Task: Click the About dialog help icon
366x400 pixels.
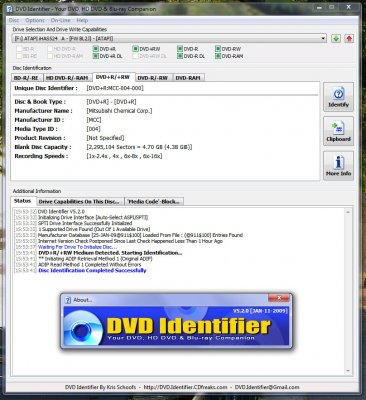Action: [x=68, y=300]
